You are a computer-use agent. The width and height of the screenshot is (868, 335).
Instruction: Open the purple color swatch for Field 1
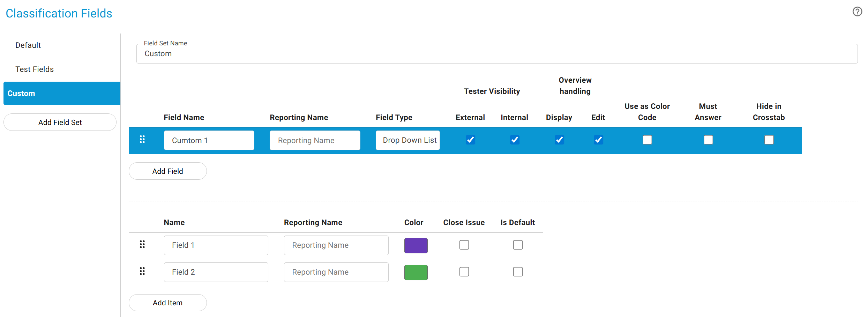click(x=416, y=246)
